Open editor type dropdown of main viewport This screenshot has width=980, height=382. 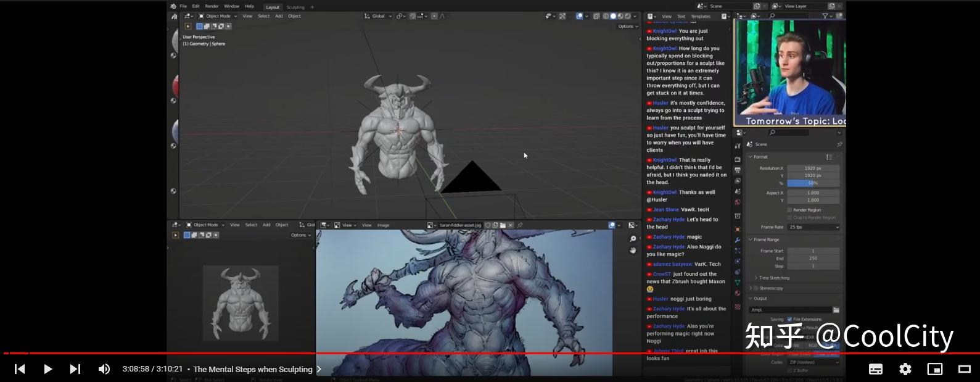pos(189,16)
